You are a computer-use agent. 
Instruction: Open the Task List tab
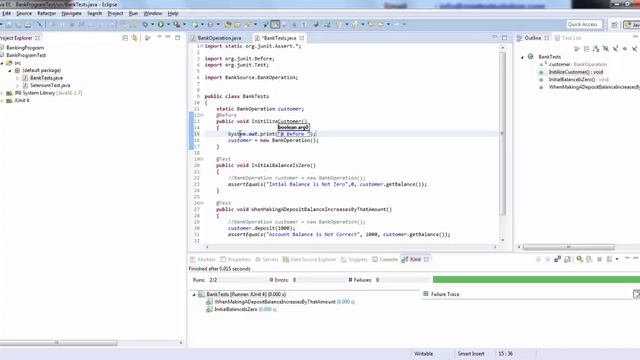click(571, 38)
